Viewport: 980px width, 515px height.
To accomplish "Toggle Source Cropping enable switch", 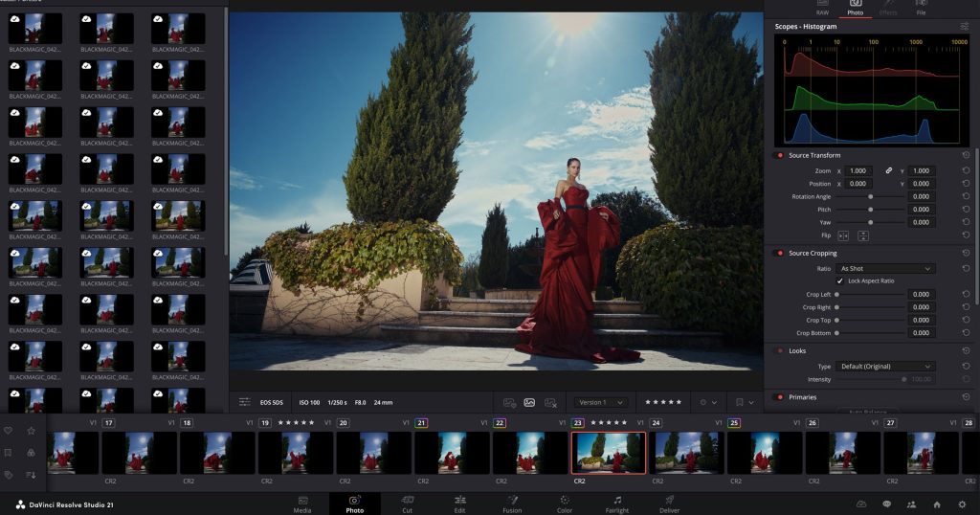I will coord(779,253).
